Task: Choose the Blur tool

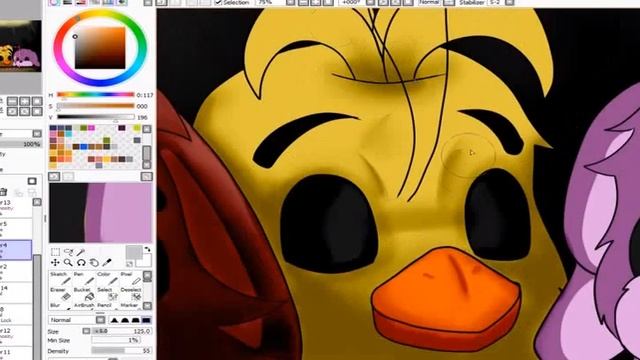Action: click(61, 305)
